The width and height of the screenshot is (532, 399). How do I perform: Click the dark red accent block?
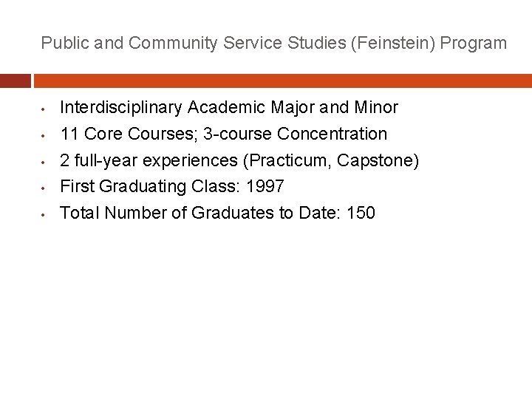(15, 81)
